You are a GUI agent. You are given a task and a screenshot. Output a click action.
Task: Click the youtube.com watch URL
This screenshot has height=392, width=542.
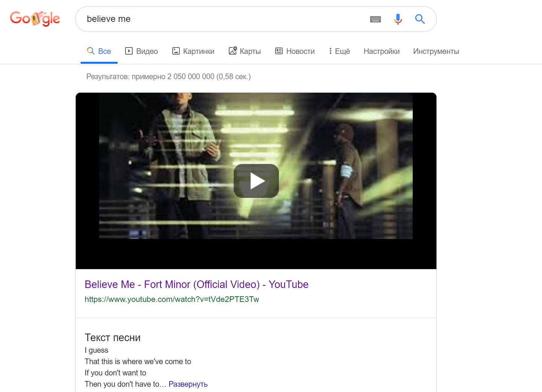pos(172,299)
